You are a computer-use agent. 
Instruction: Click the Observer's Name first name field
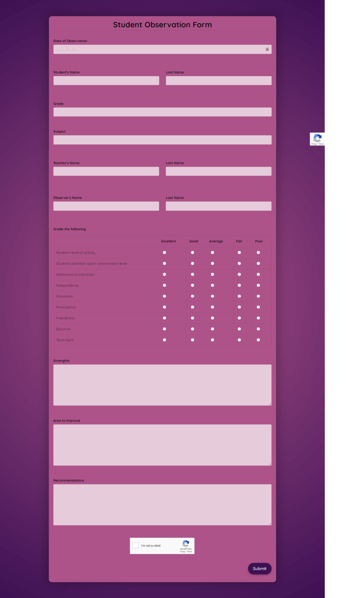click(x=106, y=206)
